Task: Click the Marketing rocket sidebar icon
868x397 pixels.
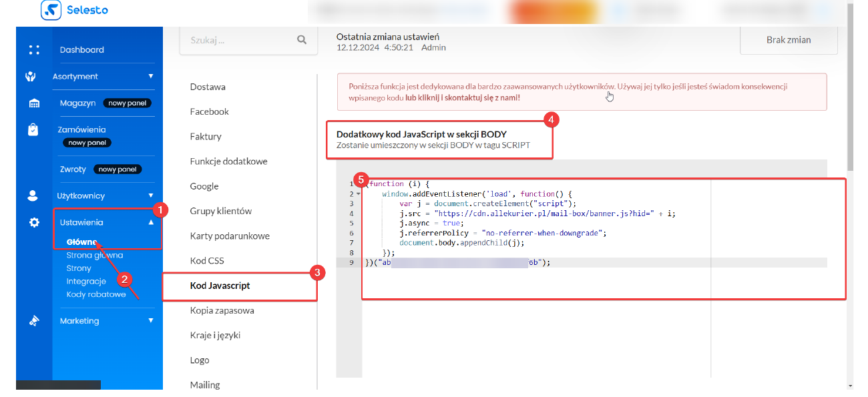Action: click(34, 321)
